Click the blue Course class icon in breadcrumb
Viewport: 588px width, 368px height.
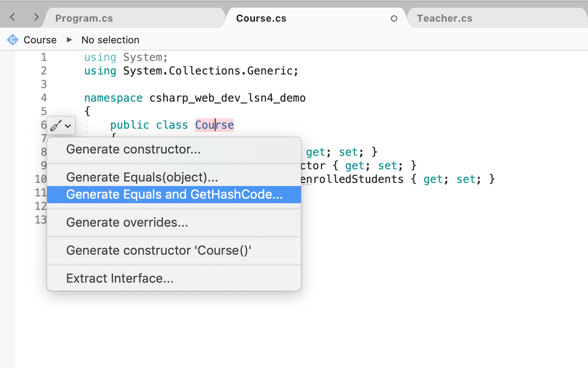[13, 40]
